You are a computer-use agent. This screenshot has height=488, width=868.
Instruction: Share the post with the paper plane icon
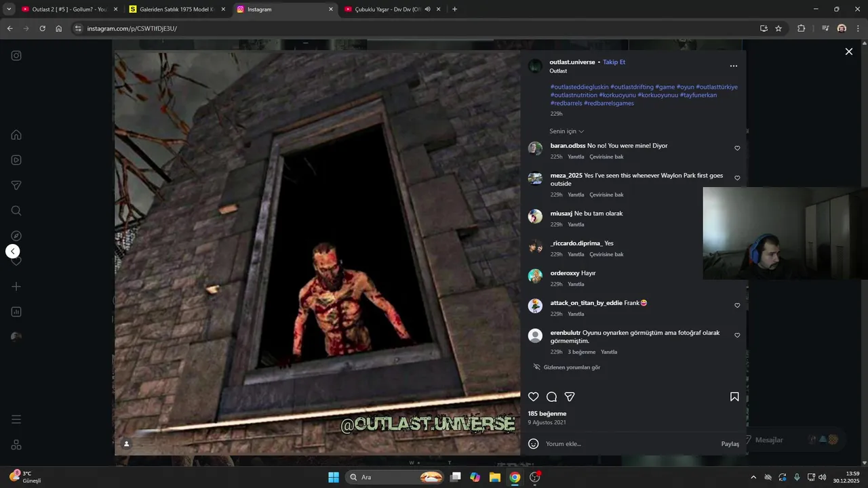pyautogui.click(x=570, y=397)
